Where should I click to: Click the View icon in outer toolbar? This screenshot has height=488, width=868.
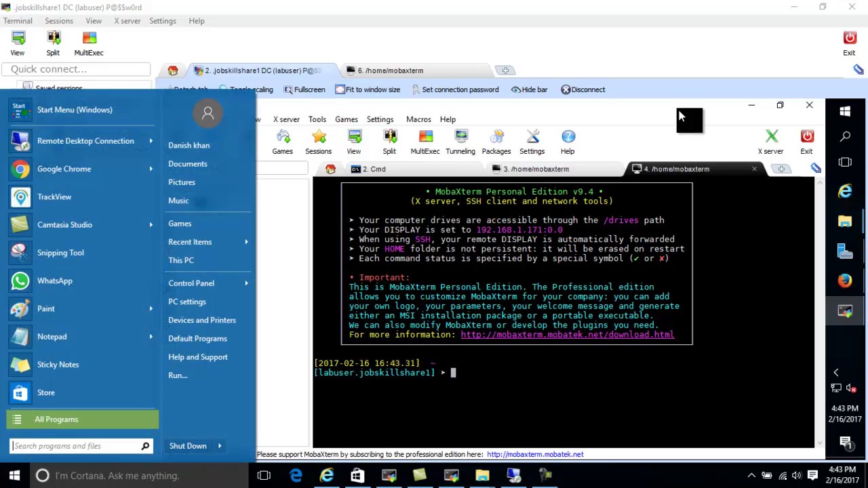coord(18,38)
